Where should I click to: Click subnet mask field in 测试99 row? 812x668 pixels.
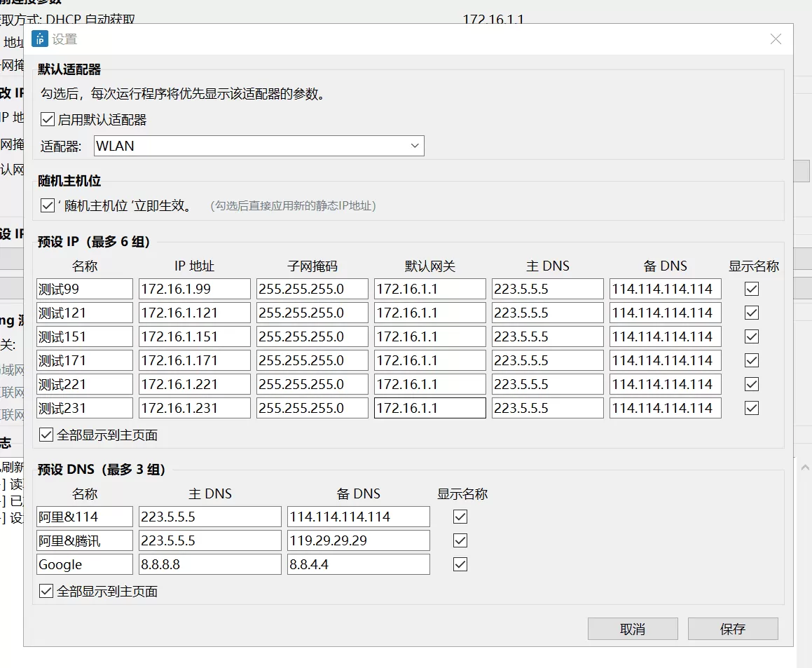coord(312,289)
